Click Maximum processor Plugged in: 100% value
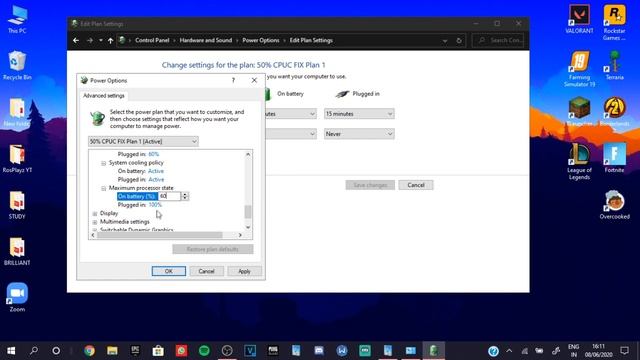Image resolution: width=640 pixels, height=360 pixels. (155, 205)
